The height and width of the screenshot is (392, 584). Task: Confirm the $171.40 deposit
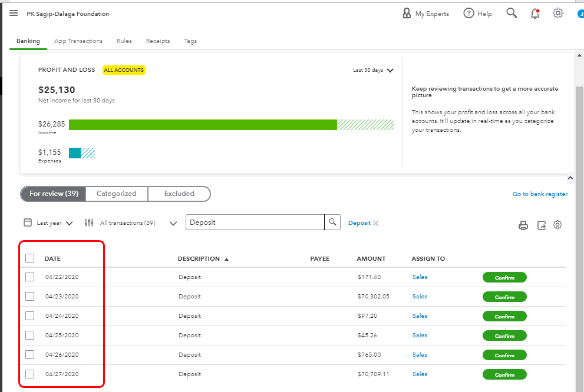click(504, 277)
